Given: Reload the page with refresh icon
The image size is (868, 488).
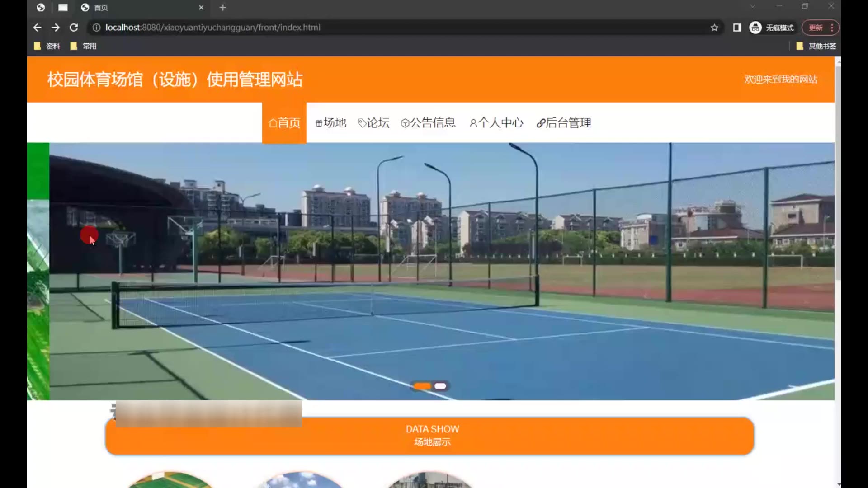Looking at the screenshot, I should [x=74, y=28].
